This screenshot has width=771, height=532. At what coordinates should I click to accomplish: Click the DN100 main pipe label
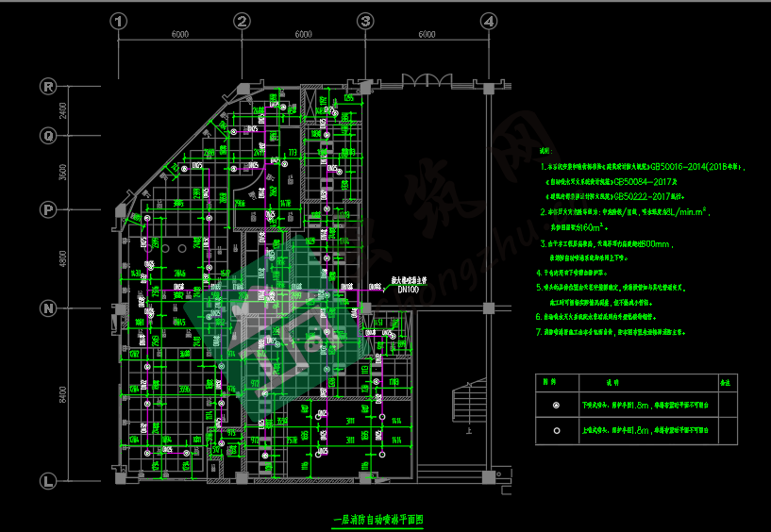click(x=407, y=291)
